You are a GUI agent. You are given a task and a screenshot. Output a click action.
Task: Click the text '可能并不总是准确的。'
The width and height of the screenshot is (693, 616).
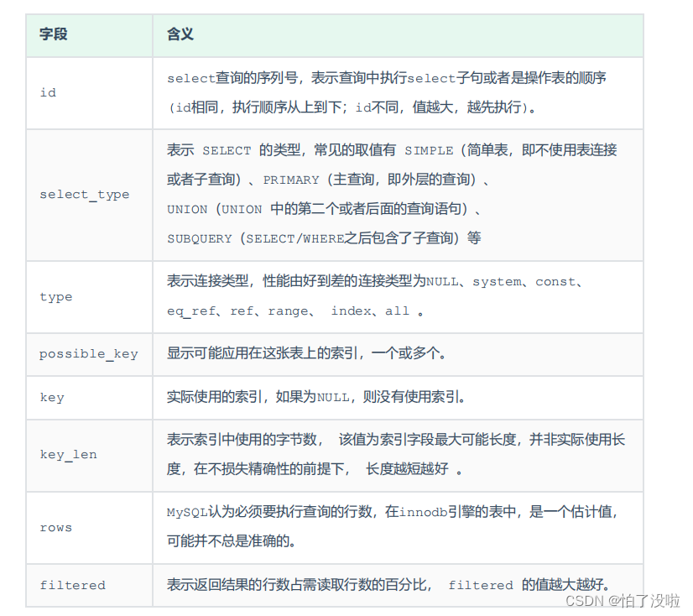(x=232, y=540)
